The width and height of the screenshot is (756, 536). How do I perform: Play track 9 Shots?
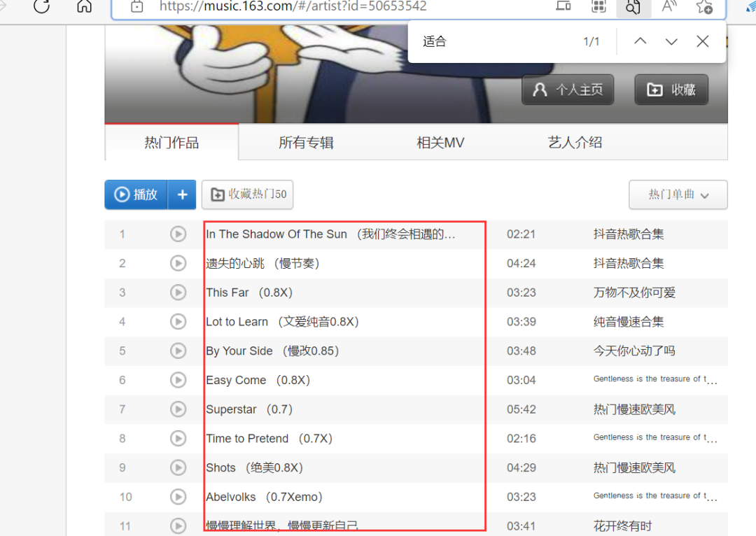click(x=178, y=467)
